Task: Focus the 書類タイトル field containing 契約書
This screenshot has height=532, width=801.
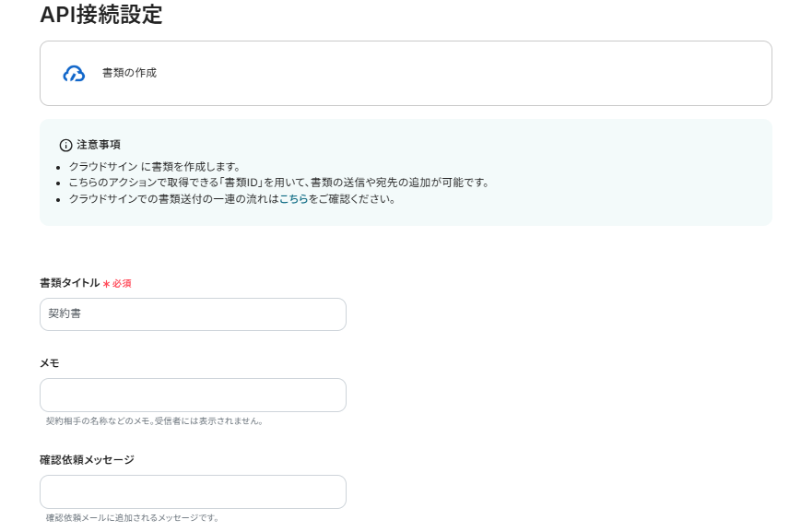Action: coord(193,314)
